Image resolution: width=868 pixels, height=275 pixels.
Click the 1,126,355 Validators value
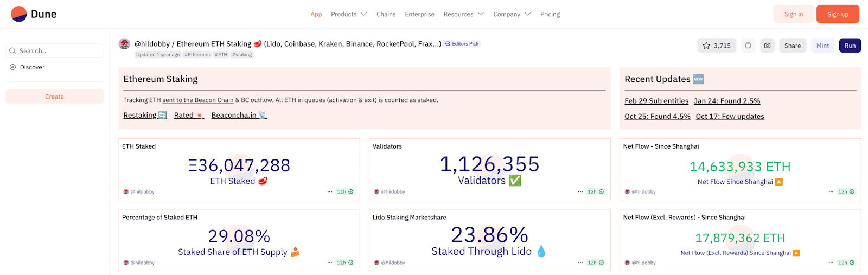coord(489,164)
